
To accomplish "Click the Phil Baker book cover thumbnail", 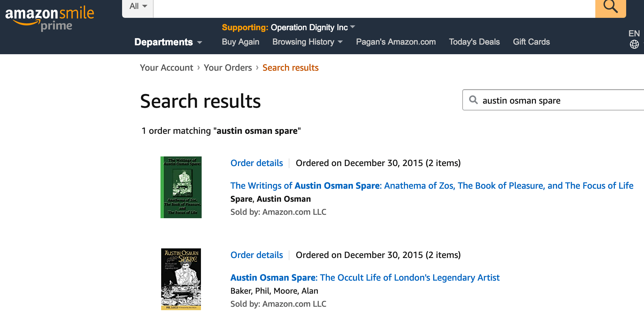I will click(x=181, y=279).
